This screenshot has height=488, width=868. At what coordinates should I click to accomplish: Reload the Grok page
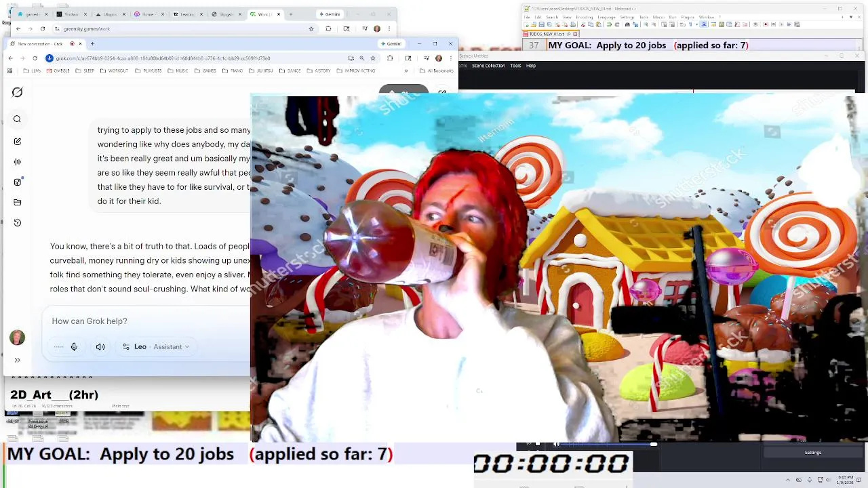(35, 58)
